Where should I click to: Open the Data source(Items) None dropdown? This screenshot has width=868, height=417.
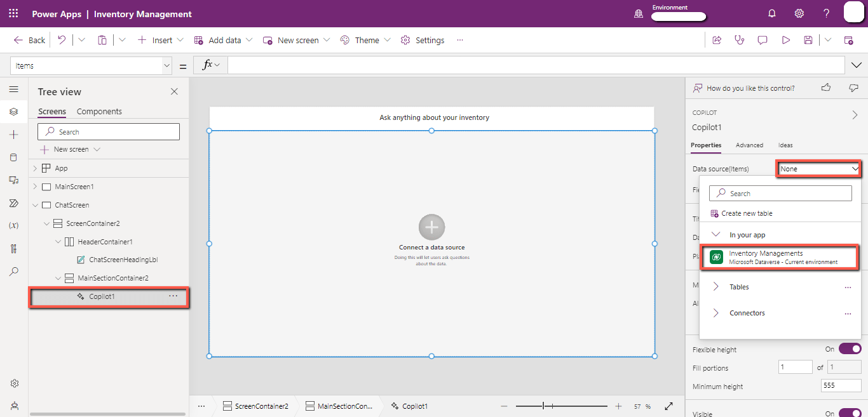[819, 169]
